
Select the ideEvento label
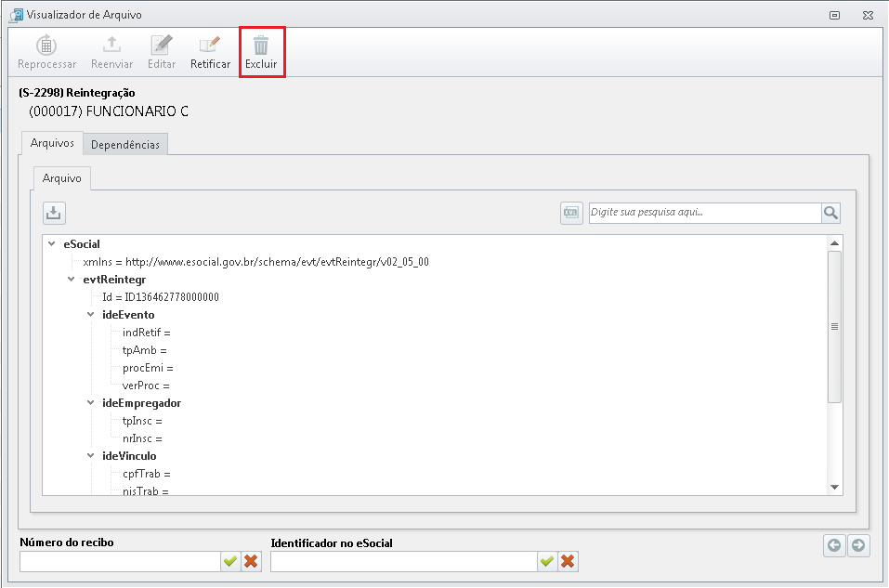pyautogui.click(x=128, y=314)
